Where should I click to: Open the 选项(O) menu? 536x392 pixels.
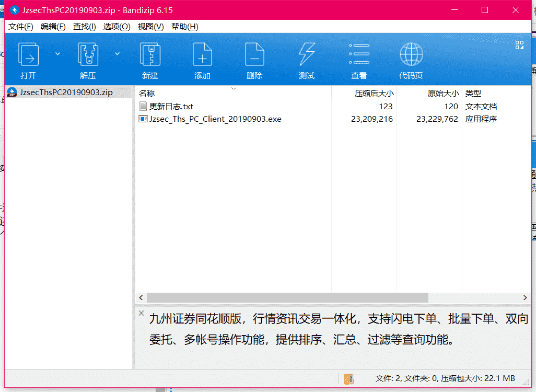(116, 27)
